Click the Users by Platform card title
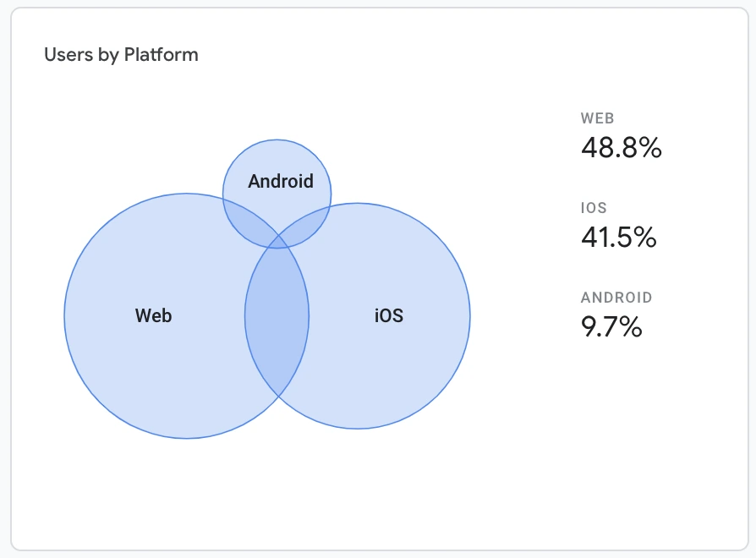This screenshot has width=756, height=558. coord(121,55)
